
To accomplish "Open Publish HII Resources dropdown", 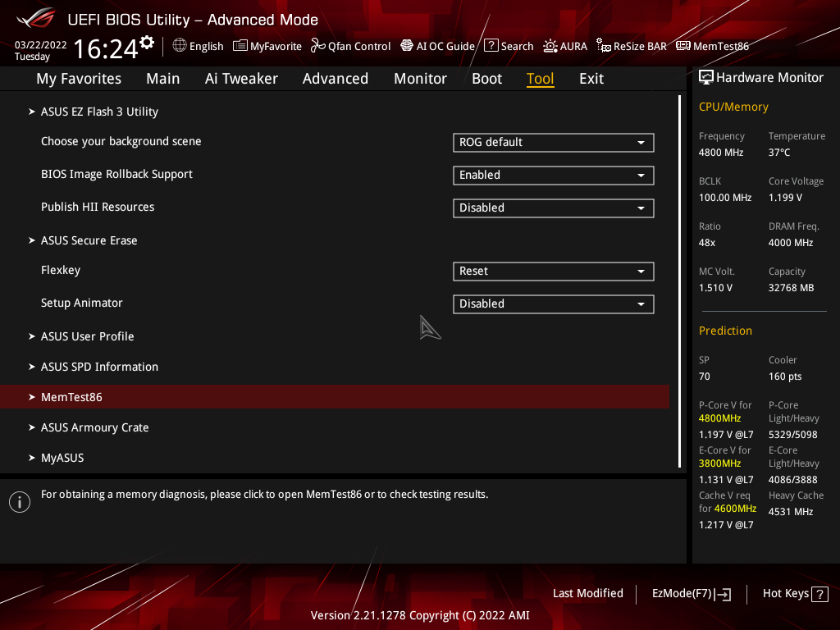I will (x=554, y=208).
